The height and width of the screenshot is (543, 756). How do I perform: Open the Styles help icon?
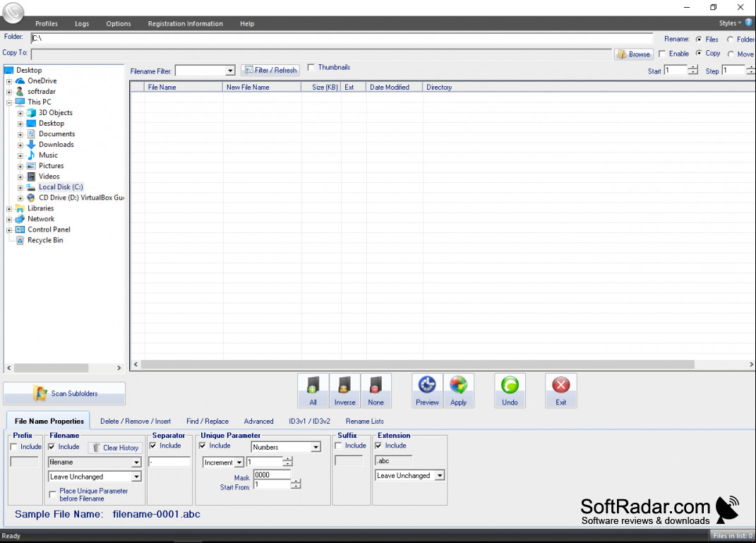point(749,23)
